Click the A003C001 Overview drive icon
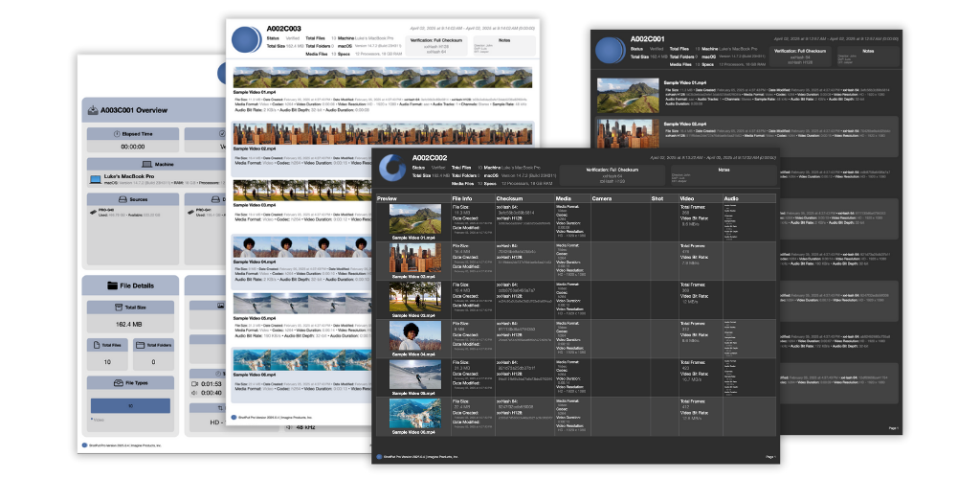 coord(91,110)
